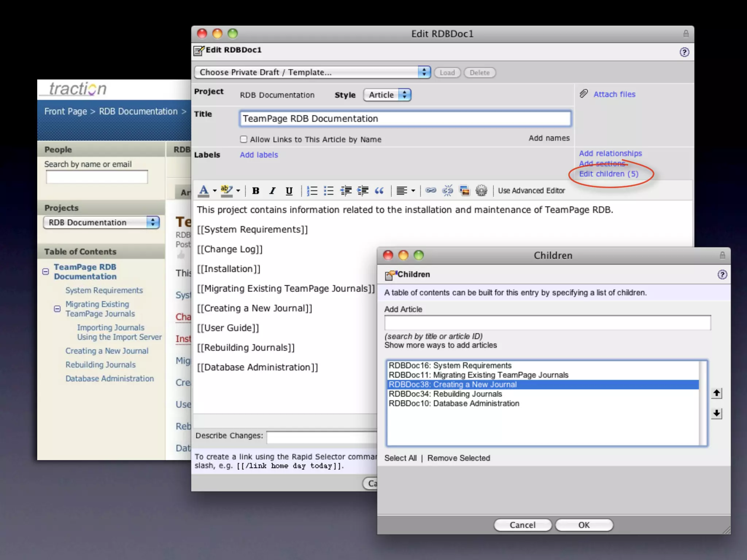Viewport: 747px width, 560px height.
Task: Click OK in Children dialog
Action: [584, 525]
